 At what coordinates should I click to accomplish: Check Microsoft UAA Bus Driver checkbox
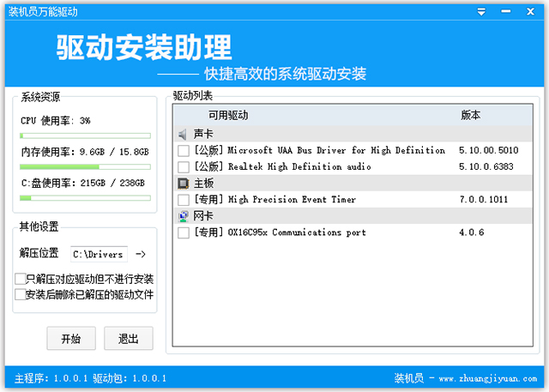[184, 151]
